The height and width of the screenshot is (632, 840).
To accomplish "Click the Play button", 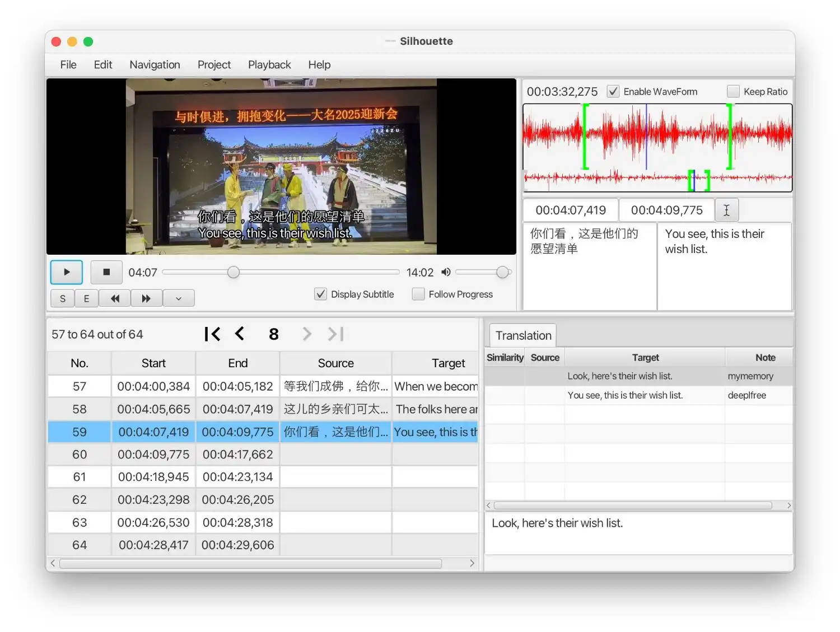I will 67,272.
